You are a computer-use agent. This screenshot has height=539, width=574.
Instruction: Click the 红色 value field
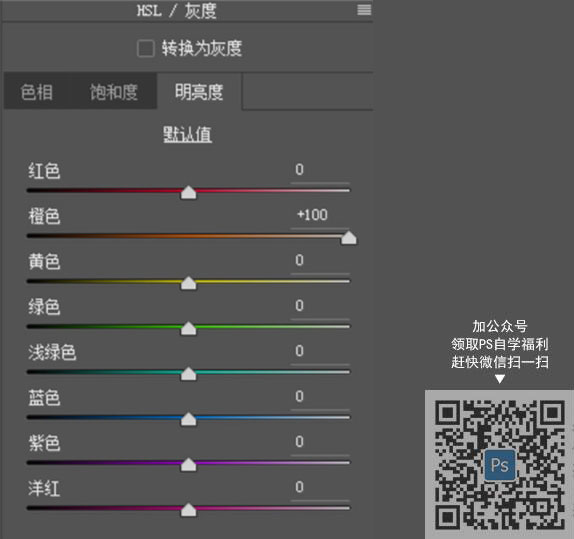[x=320, y=171]
